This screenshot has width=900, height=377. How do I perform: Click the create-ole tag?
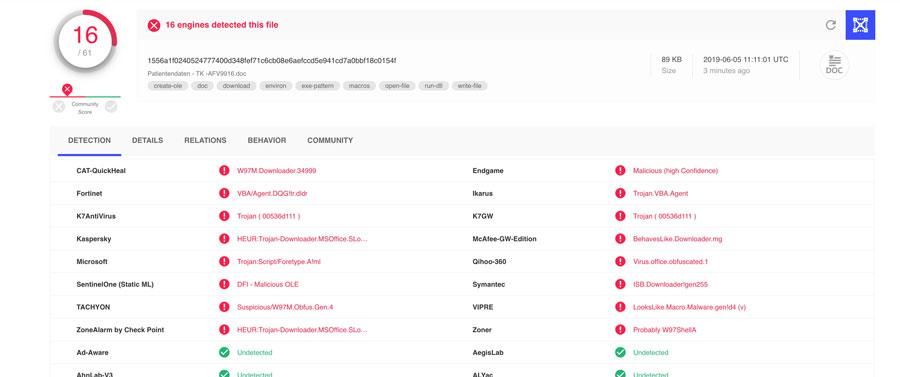pyautogui.click(x=168, y=86)
